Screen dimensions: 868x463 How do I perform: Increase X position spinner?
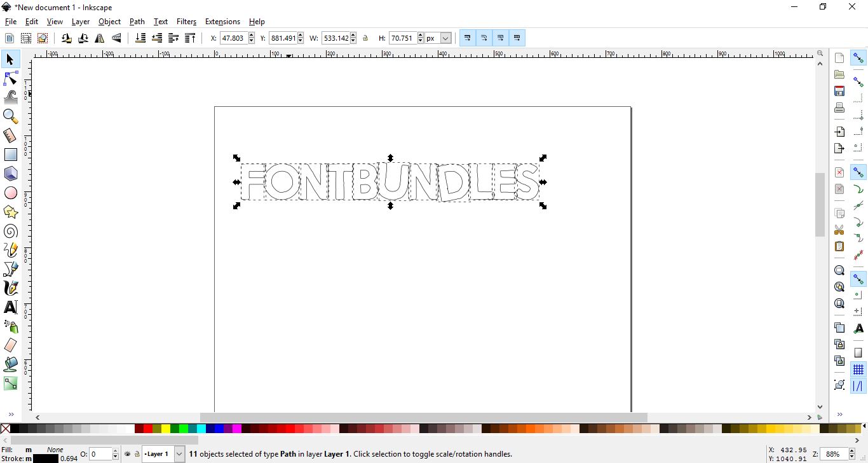click(252, 36)
